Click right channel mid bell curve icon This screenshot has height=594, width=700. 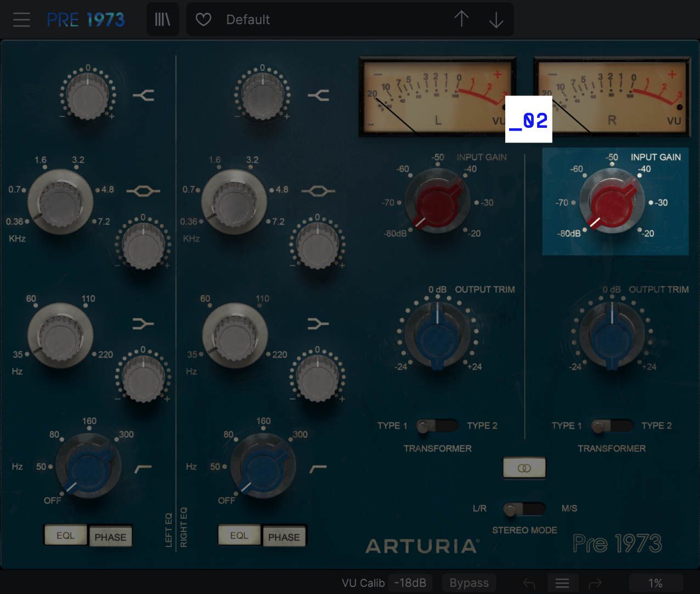(318, 191)
